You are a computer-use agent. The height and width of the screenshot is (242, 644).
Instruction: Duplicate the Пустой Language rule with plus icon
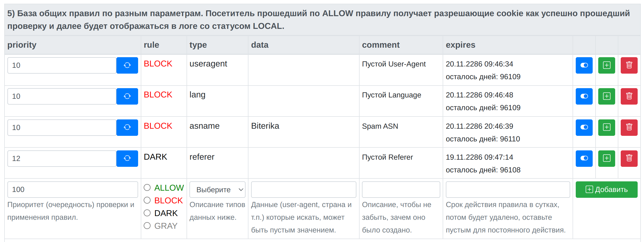(x=606, y=96)
